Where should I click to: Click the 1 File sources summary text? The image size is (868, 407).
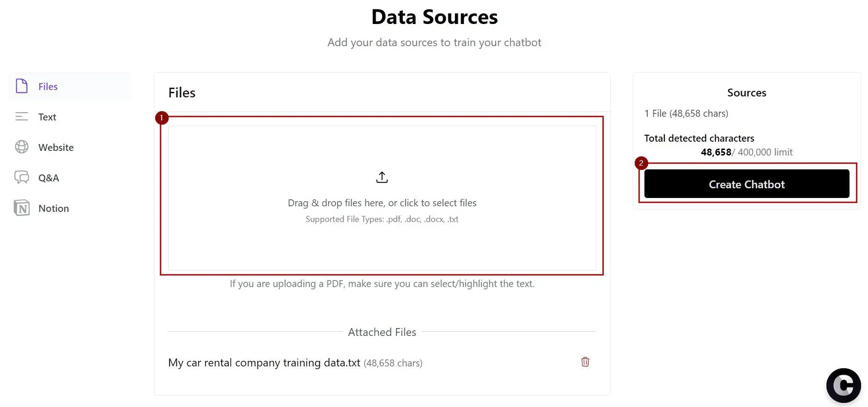(x=686, y=113)
